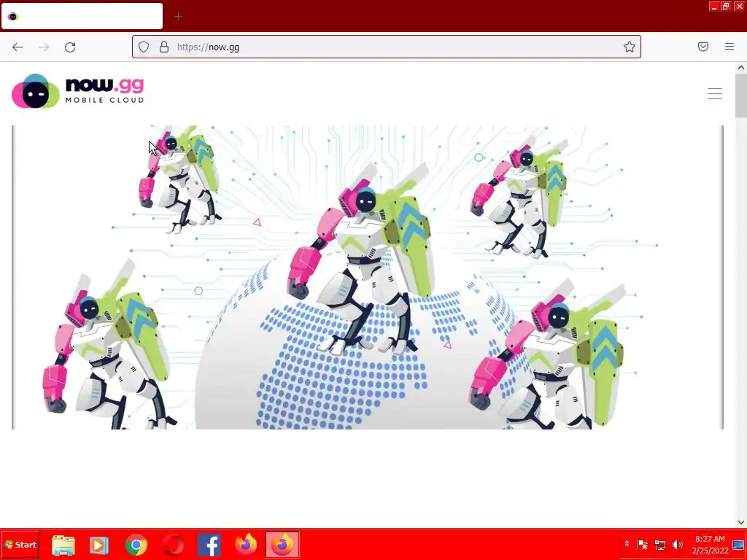The image size is (747, 560).
Task: Click the Show Desktop tray button
Action: pyautogui.click(x=739, y=545)
